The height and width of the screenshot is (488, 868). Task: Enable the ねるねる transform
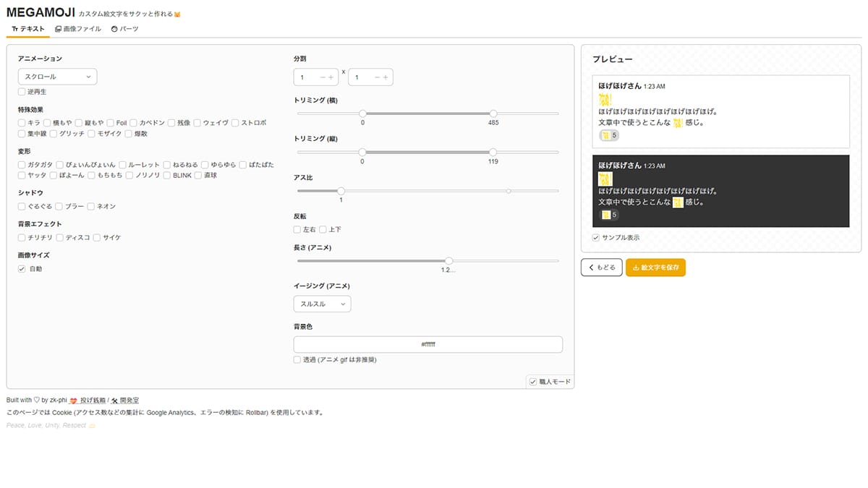167,165
